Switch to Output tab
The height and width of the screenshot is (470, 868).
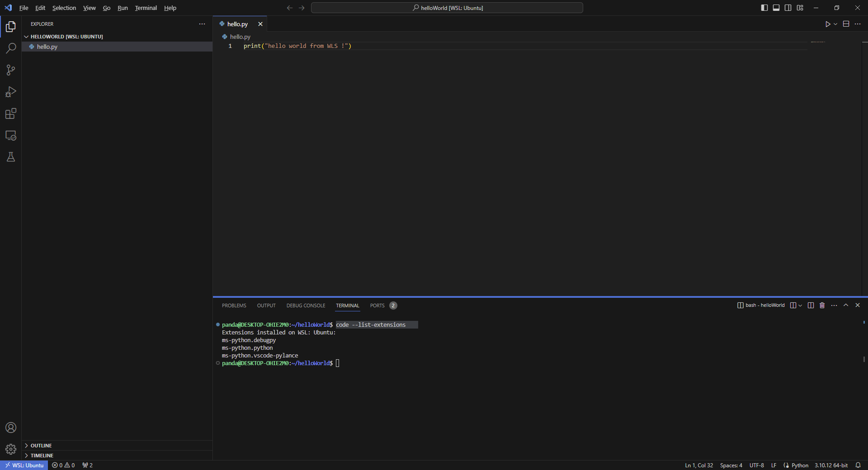click(x=266, y=306)
